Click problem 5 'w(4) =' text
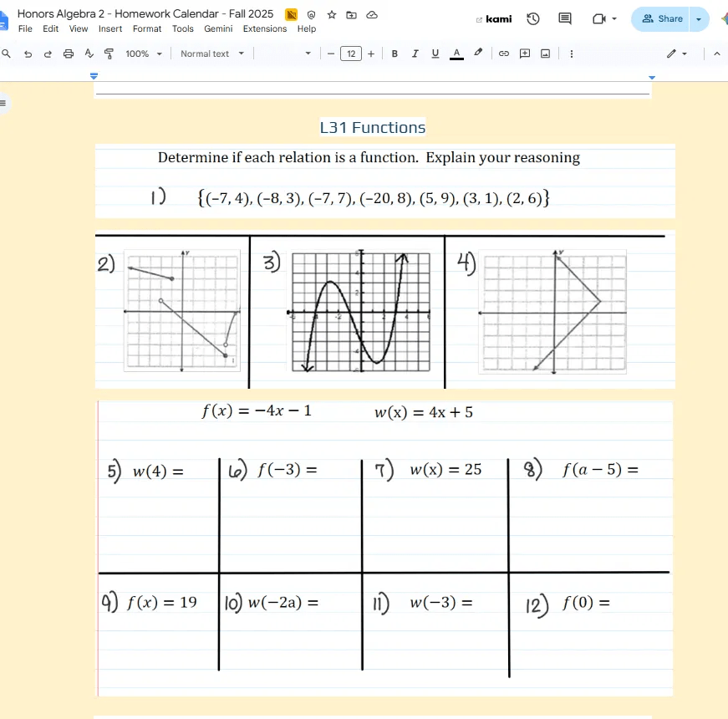This screenshot has width=728, height=719. click(x=158, y=472)
